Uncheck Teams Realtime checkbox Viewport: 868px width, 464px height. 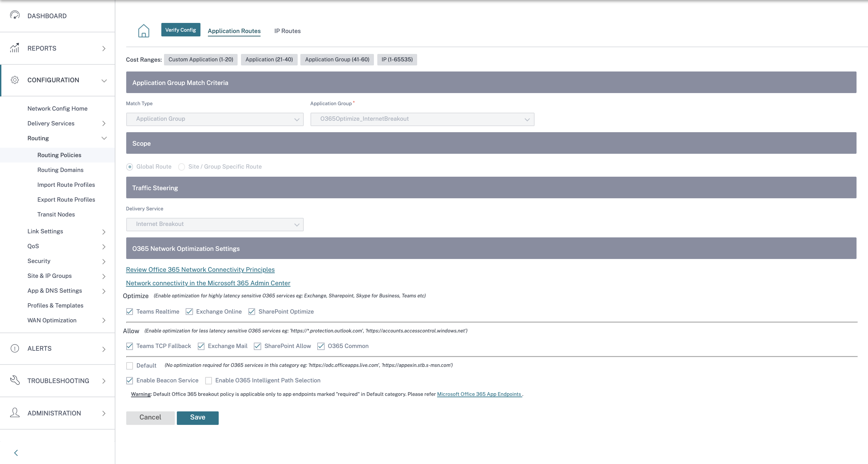tap(130, 312)
